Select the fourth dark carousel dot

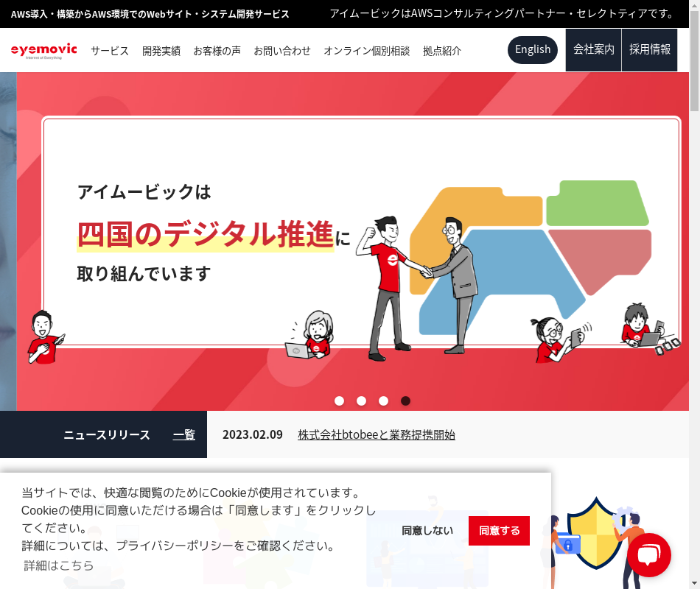tap(405, 401)
